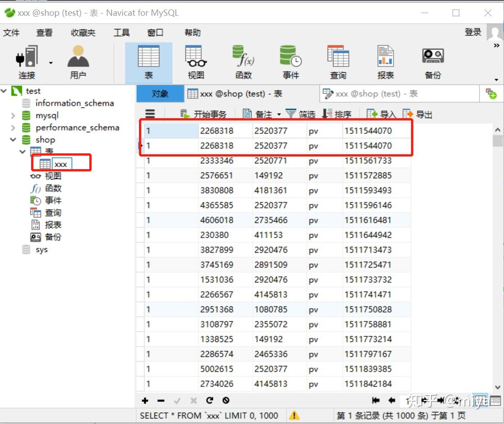Collapse the 表 node under shop
Screen dimensions: 504x424
[x=23, y=152]
